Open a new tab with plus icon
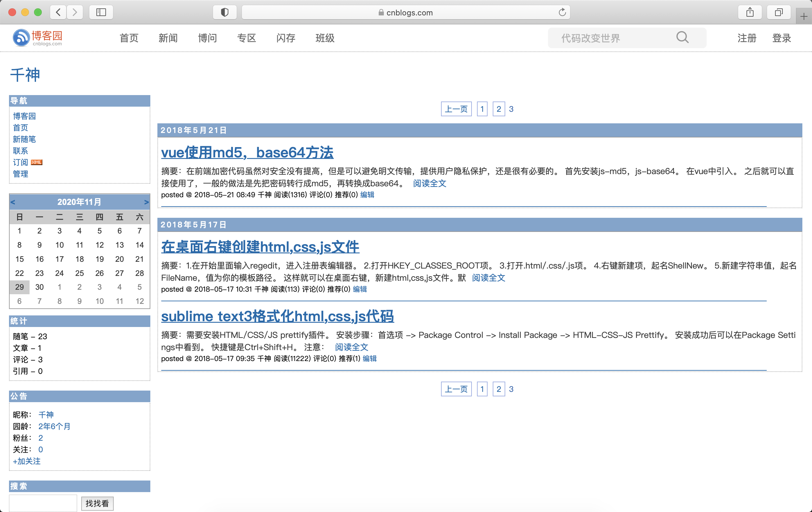Viewport: 812px width, 512px height. point(804,16)
